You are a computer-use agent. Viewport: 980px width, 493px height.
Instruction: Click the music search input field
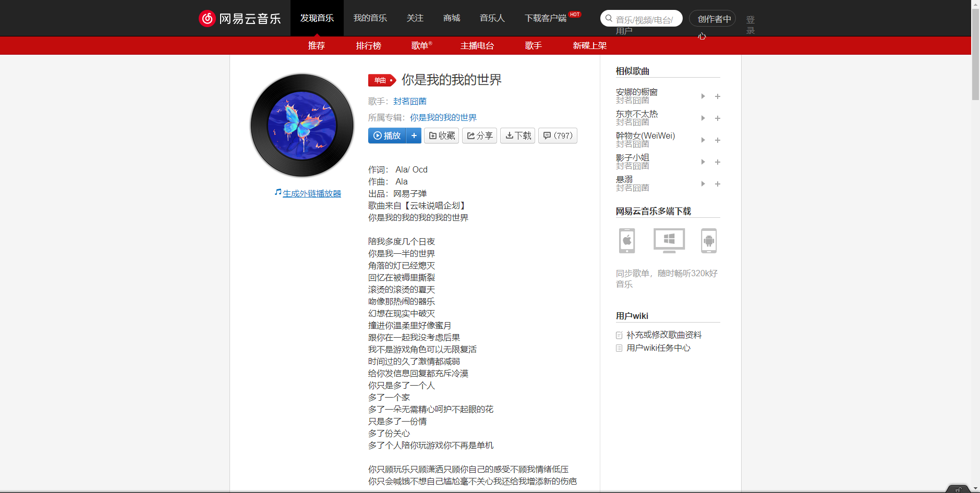[x=642, y=18]
